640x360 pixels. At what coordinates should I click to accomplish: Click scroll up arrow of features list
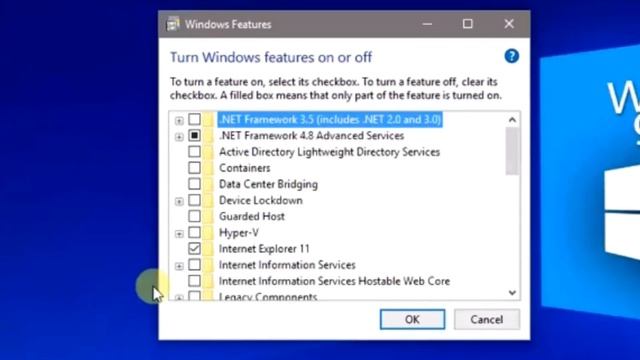[512, 120]
